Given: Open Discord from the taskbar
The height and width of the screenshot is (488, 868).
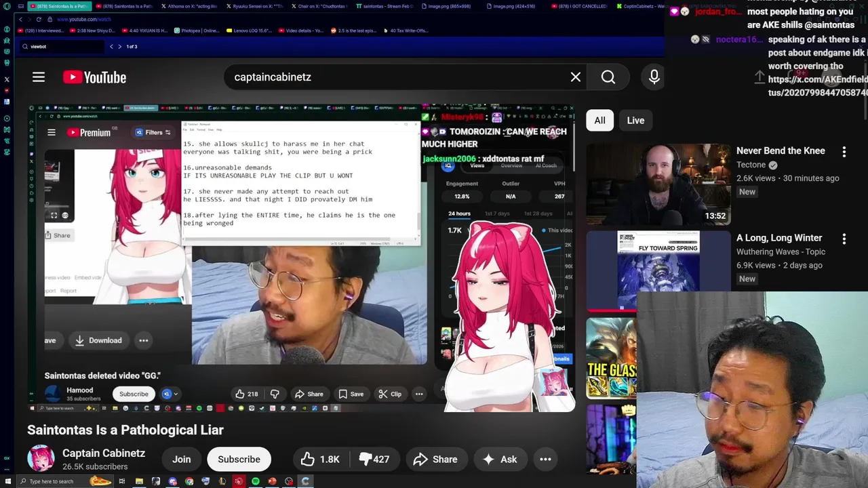Looking at the screenshot, I should pyautogui.click(x=172, y=481).
